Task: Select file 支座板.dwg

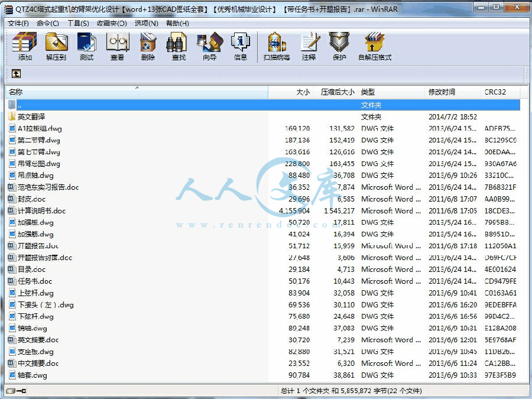Action: [x=35, y=352]
